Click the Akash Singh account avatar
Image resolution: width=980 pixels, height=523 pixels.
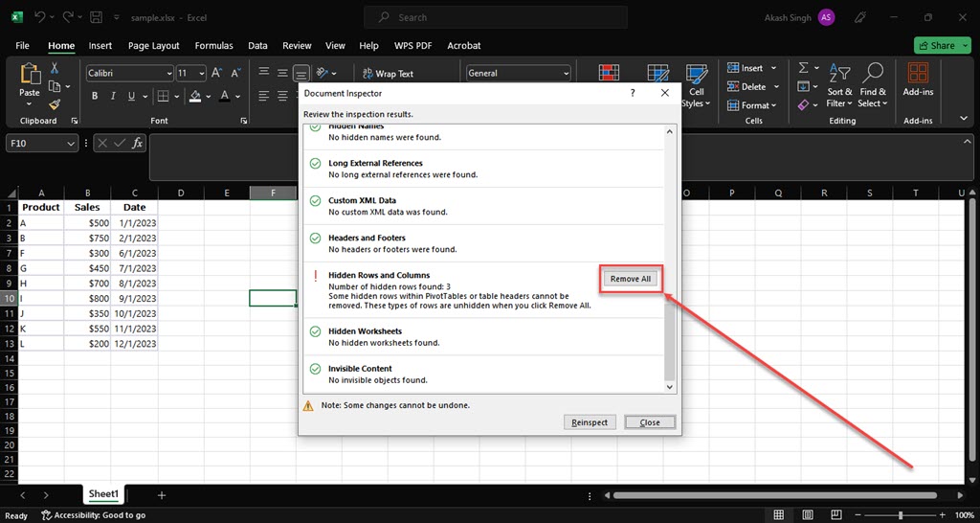coord(826,17)
